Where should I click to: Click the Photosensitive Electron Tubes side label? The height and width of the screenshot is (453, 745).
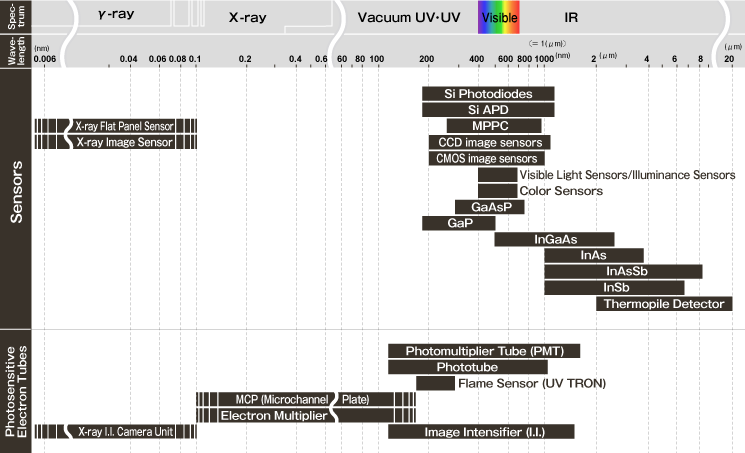tap(16, 391)
